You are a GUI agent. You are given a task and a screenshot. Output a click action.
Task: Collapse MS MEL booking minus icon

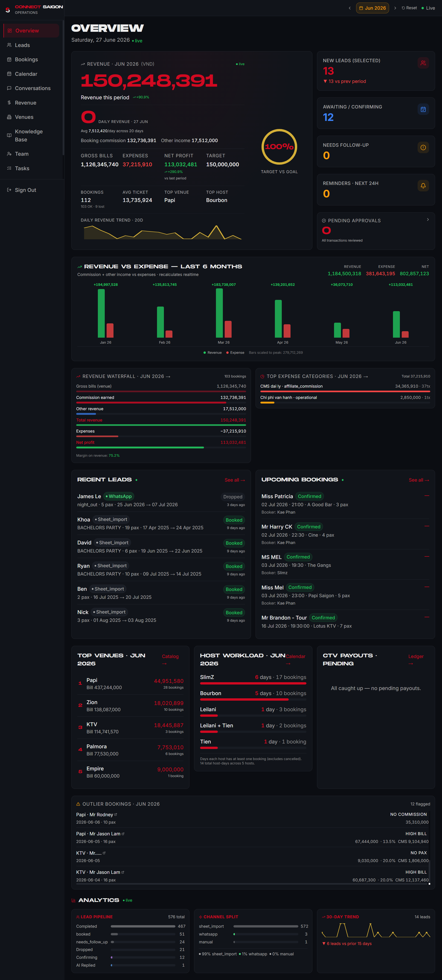[x=427, y=557]
